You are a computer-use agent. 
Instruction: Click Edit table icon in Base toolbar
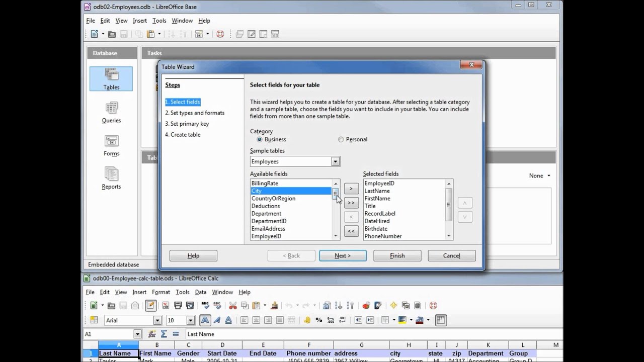[251, 34]
